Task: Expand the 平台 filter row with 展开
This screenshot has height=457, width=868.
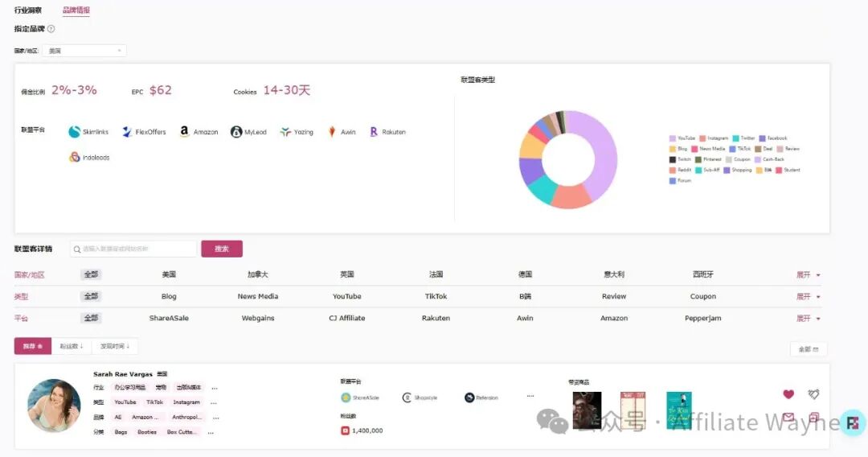Action: (809, 319)
